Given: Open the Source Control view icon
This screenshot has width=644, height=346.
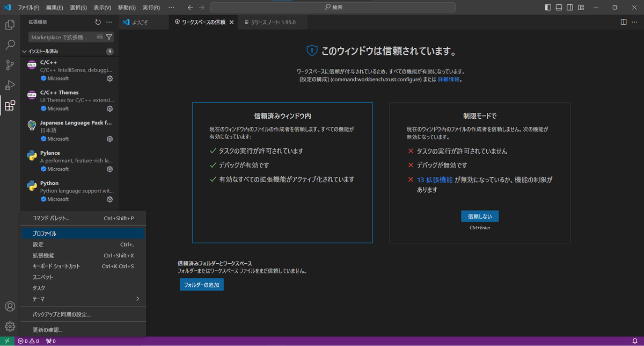Looking at the screenshot, I should [10, 65].
